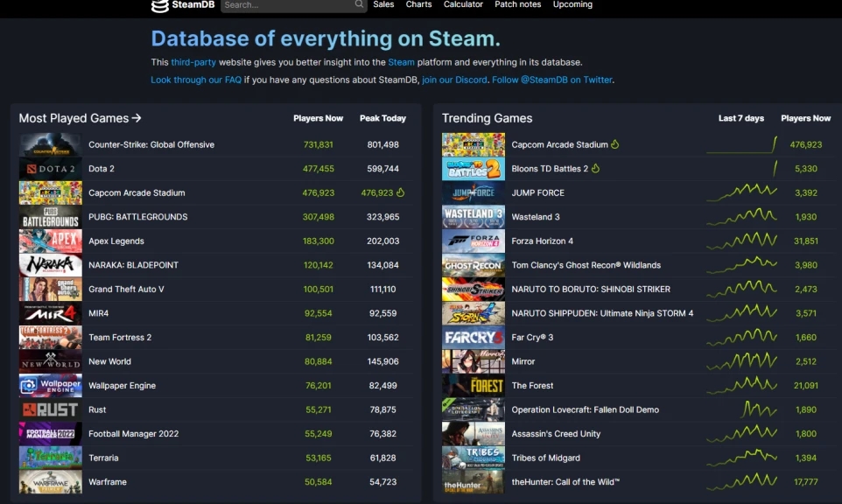Open the JUMP FORCE trending thumbnail
Image resolution: width=842 pixels, height=504 pixels.
pyautogui.click(x=474, y=192)
